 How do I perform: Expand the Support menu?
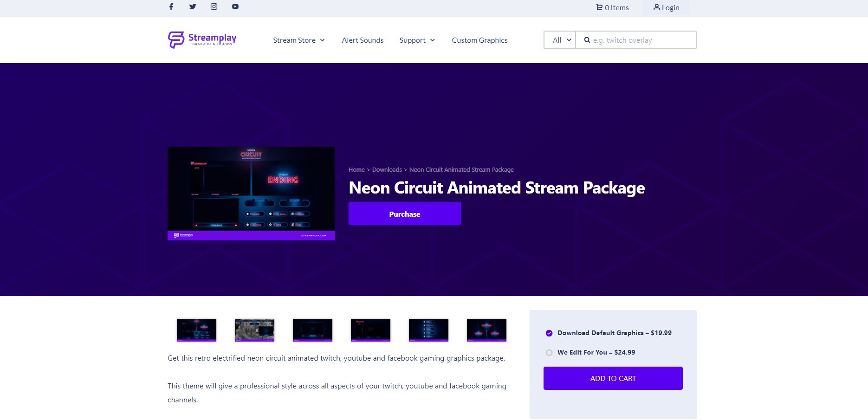[x=417, y=40]
